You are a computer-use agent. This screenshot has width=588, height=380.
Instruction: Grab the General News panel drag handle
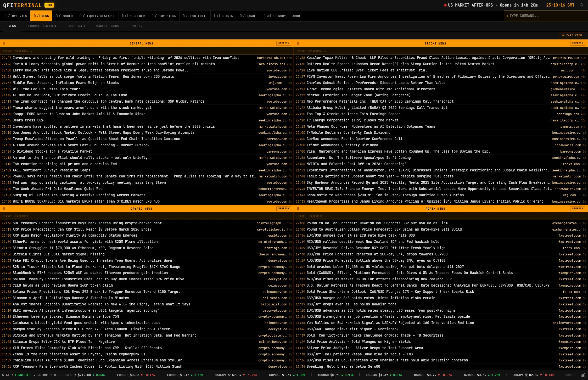[4, 43]
